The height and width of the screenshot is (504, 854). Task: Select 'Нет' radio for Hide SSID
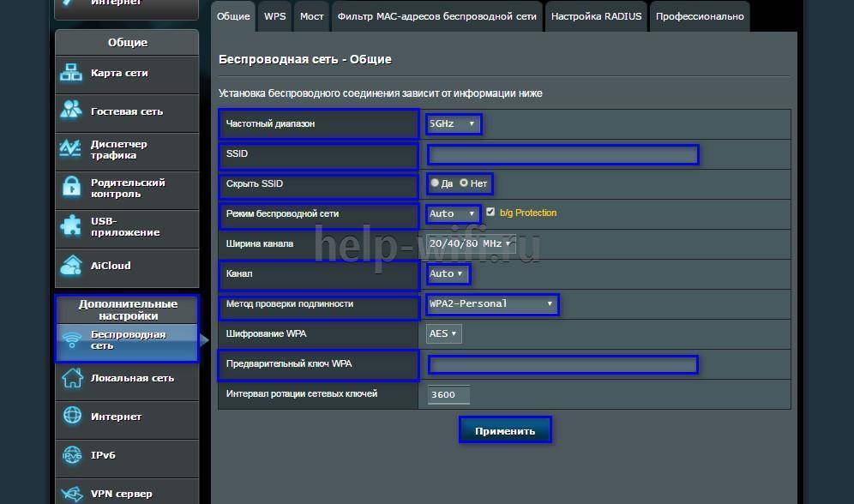(x=464, y=183)
